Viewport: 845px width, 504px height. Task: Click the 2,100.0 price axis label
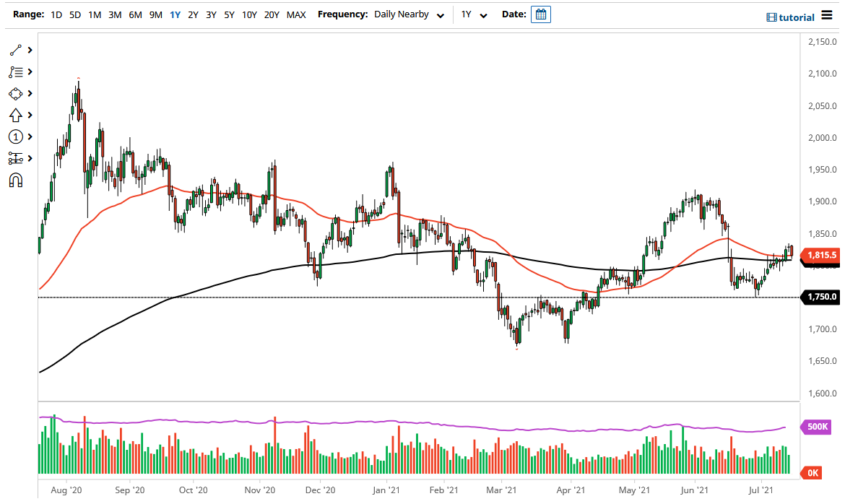(822, 74)
